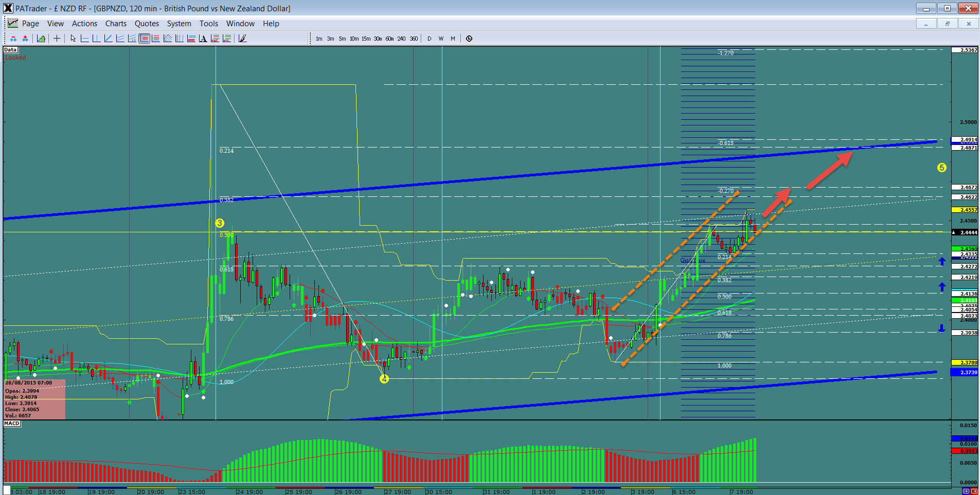Screen dimensions: 980x495
Task: Open the Actions menu
Action: coord(84,24)
